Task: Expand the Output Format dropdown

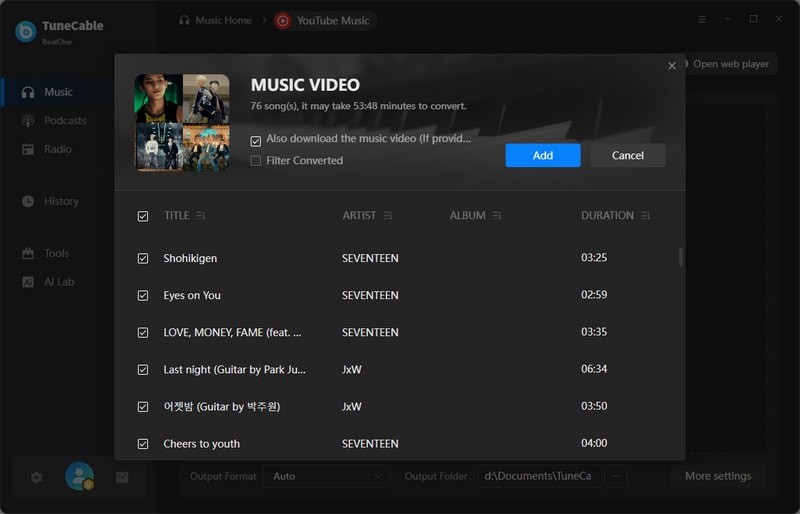Action: tap(329, 476)
